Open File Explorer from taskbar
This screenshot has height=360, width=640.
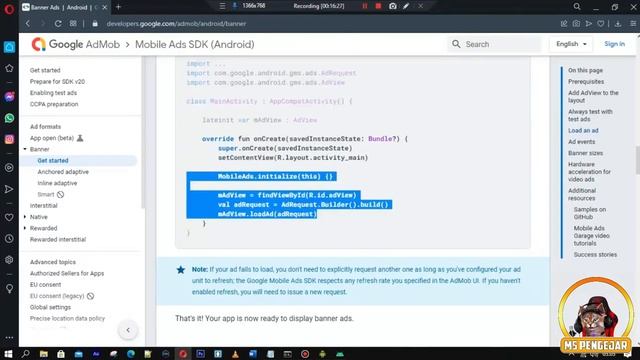pyautogui.click(x=43, y=354)
